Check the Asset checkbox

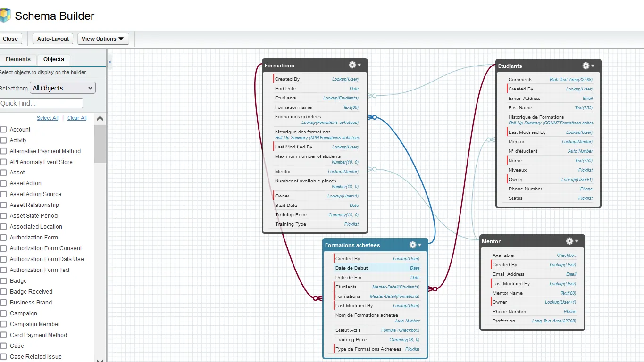(3, 173)
